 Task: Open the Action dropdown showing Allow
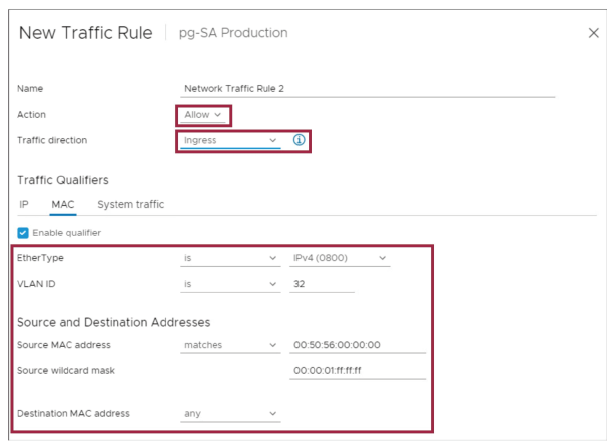pos(203,115)
